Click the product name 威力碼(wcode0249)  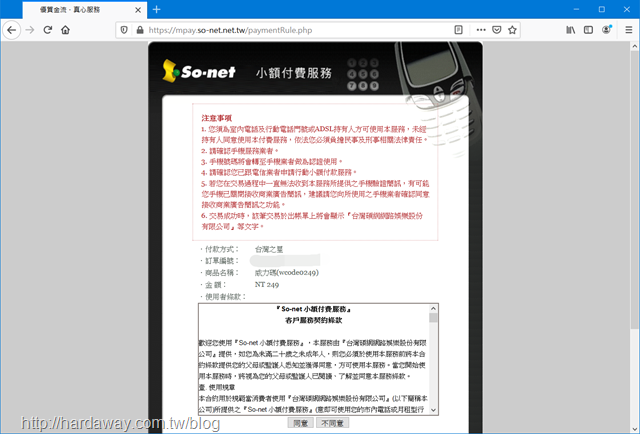(x=287, y=272)
